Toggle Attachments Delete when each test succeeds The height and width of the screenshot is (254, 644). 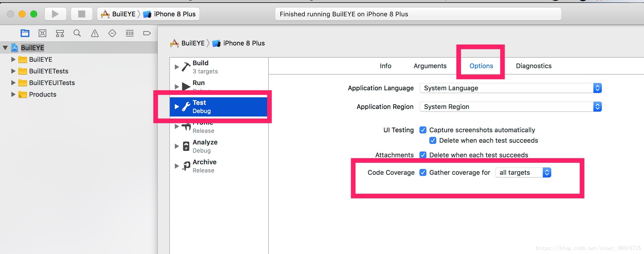(x=423, y=155)
